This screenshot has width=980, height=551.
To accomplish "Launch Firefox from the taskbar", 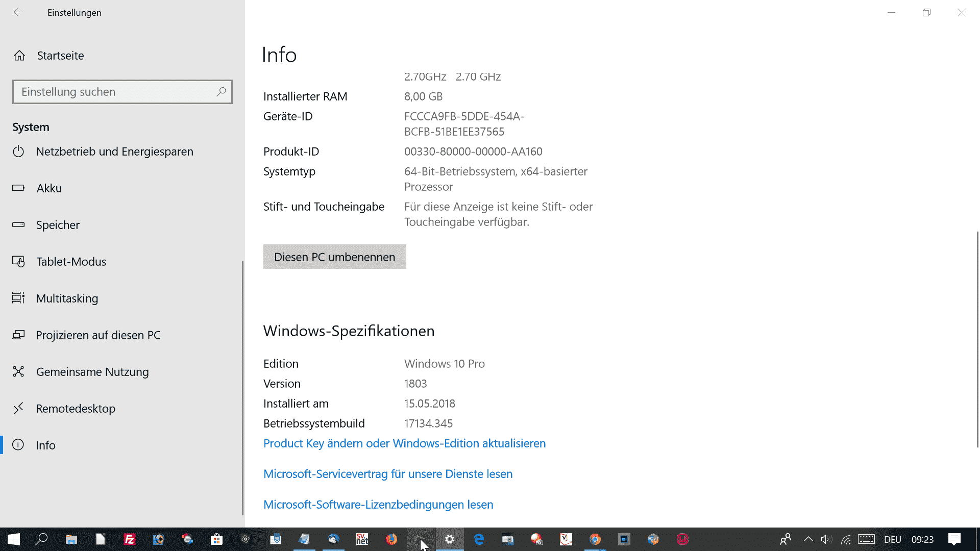I will pos(391,539).
